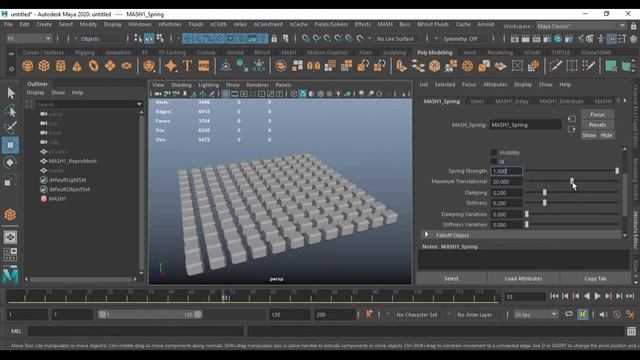Create a polygon cube from the shelf
The image size is (640, 360).
coord(44,66)
